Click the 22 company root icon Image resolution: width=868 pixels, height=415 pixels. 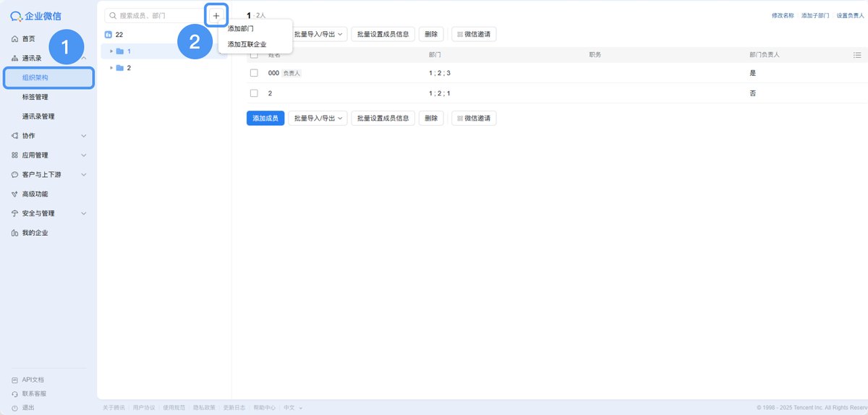(109, 35)
